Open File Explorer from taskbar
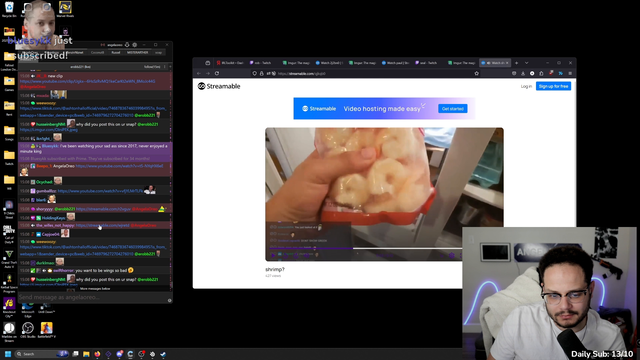Image resolution: width=640 pixels, height=360 pixels. 86,354
